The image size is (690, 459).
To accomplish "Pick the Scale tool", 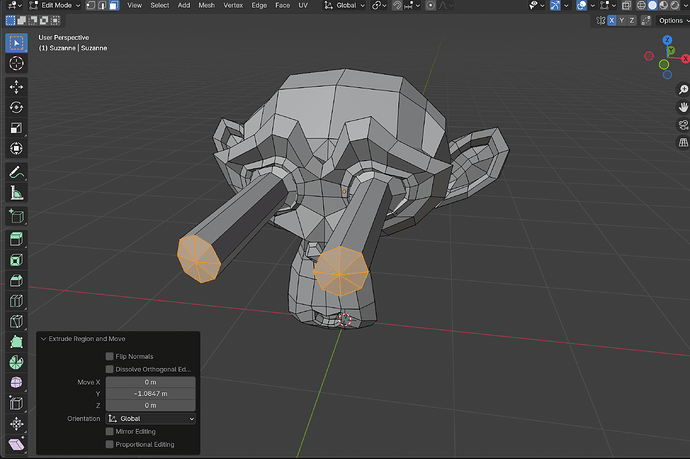I will tap(16, 128).
